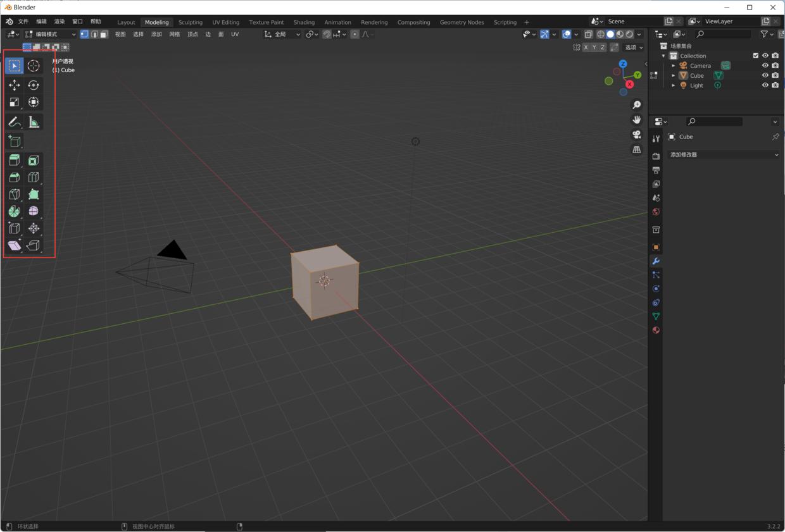Screen dimensions: 785x532
Task: Select the Rotate tool
Action: 33,84
